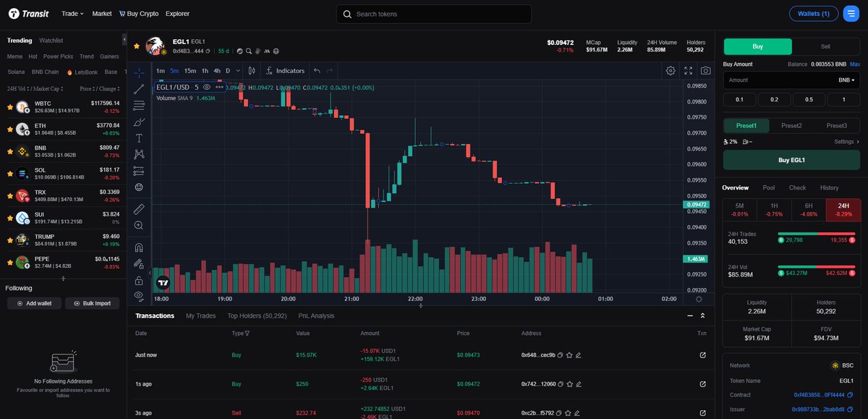Image resolution: width=868 pixels, height=419 pixels.
Task: Redo last chart action
Action: click(x=330, y=71)
